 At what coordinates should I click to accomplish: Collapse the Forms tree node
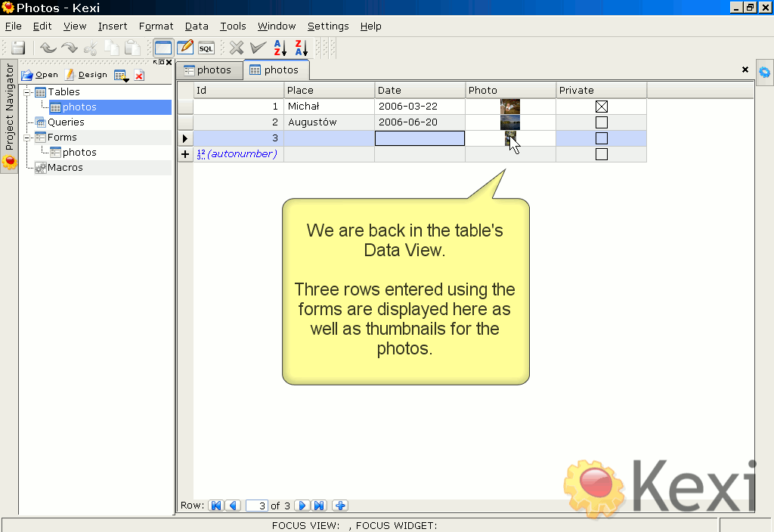27,138
